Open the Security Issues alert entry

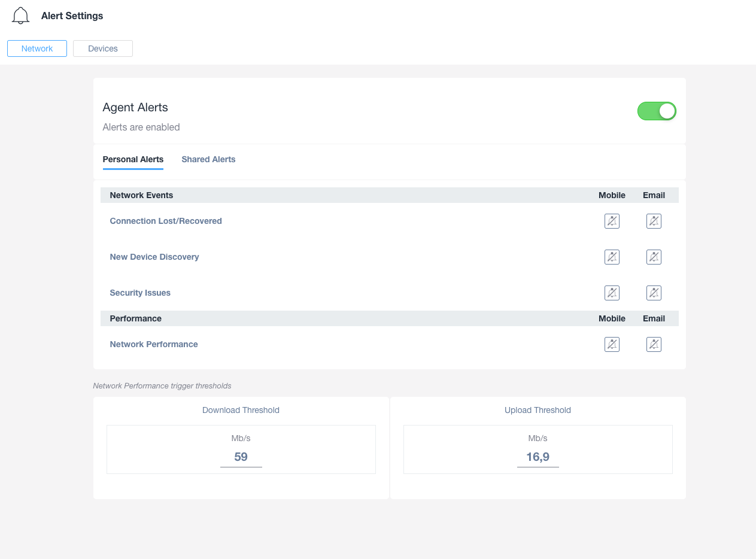[140, 293]
